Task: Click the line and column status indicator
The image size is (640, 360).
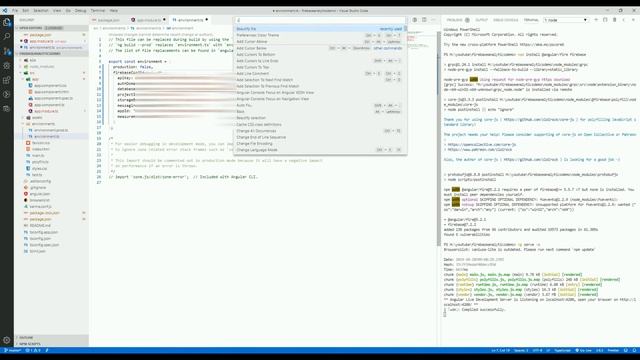Action: pyautogui.click(x=500, y=350)
